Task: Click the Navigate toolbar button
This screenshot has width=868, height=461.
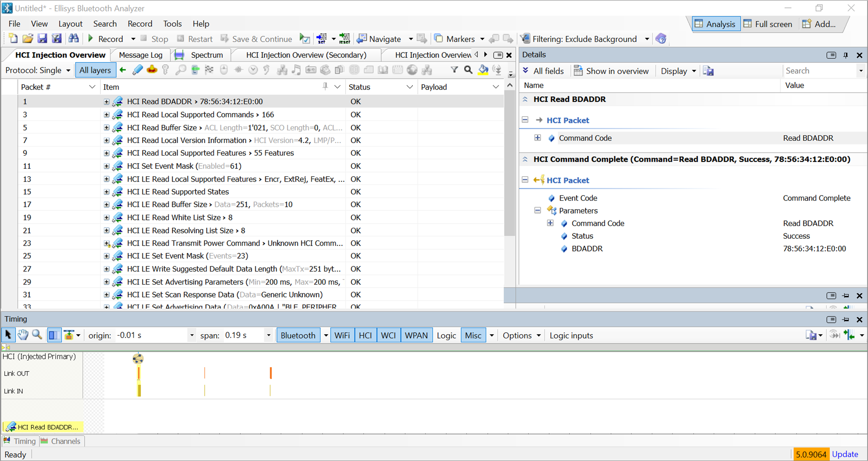Action: pyautogui.click(x=379, y=39)
